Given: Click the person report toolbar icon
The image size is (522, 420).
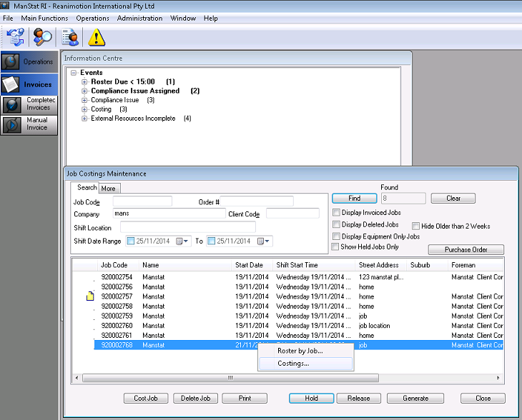Looking at the screenshot, I should [x=70, y=37].
